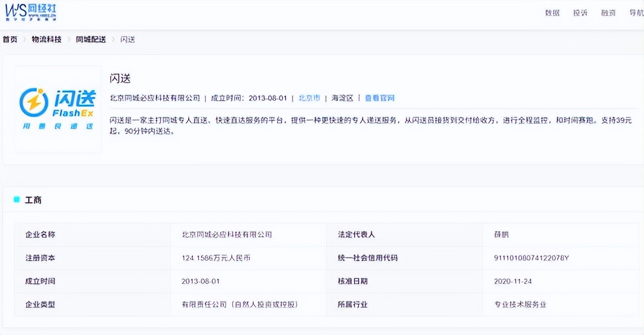The height and width of the screenshot is (335, 644).
Task: Click 成立时间 label in table
Action: tap(92, 281)
